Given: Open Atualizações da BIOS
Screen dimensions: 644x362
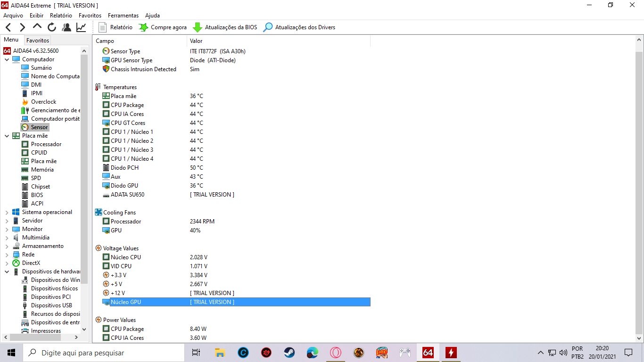Looking at the screenshot, I should [225, 27].
